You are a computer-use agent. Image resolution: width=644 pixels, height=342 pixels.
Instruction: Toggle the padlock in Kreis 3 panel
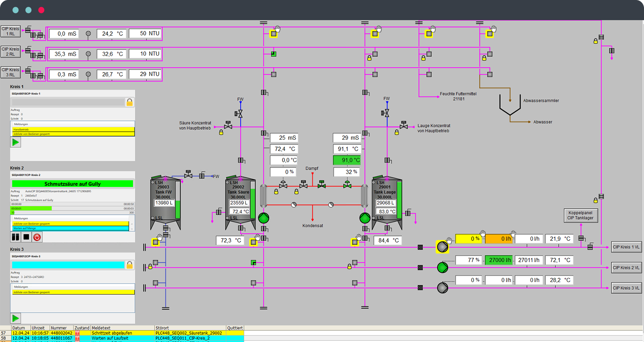tap(130, 265)
